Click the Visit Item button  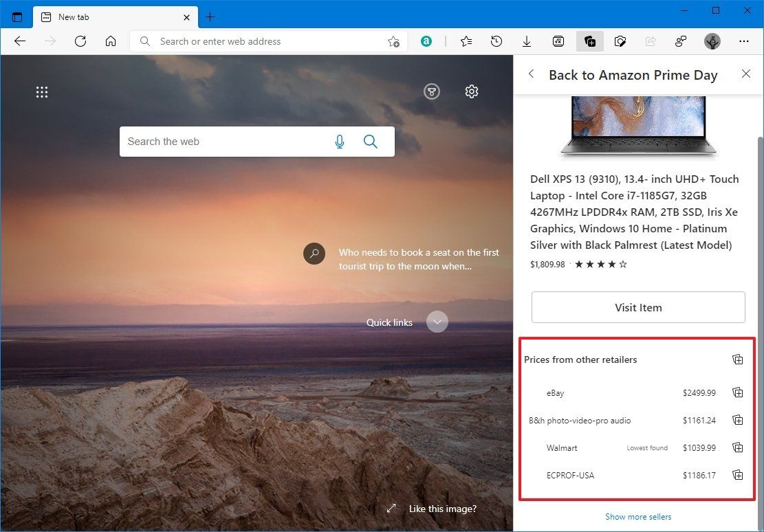pos(637,307)
